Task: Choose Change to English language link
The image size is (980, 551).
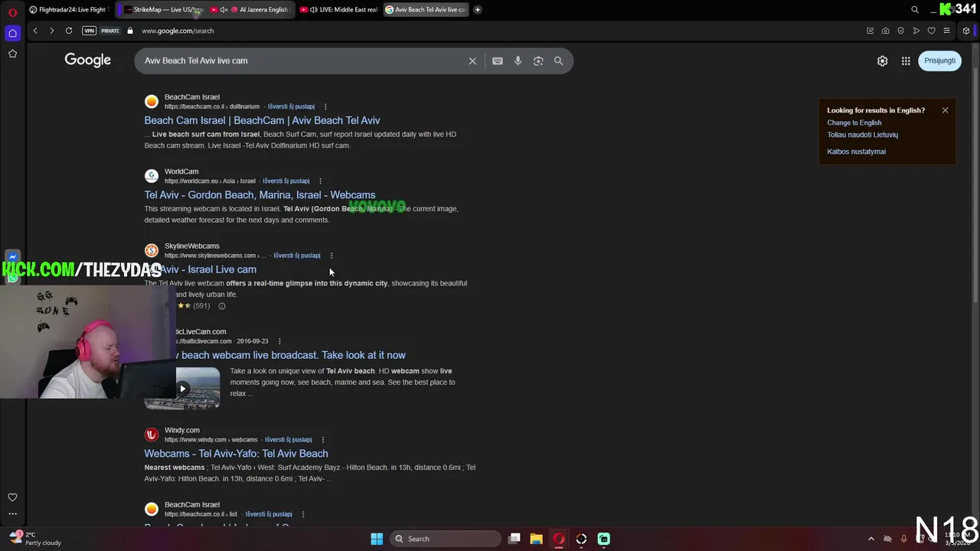Action: (x=854, y=122)
